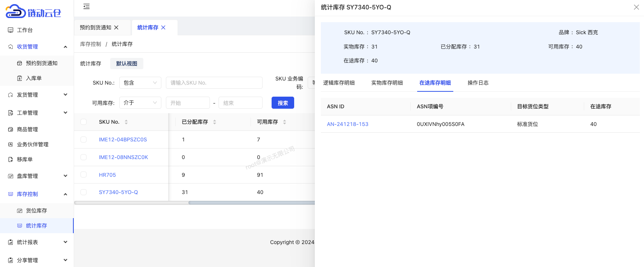Click the sidebar collapse icon at top
Viewport: 644px width, 267px height.
click(87, 6)
